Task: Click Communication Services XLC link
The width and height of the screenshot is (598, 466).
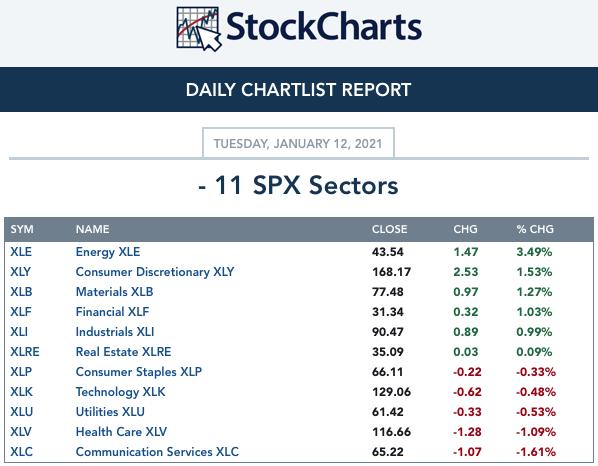Action: click(157, 452)
